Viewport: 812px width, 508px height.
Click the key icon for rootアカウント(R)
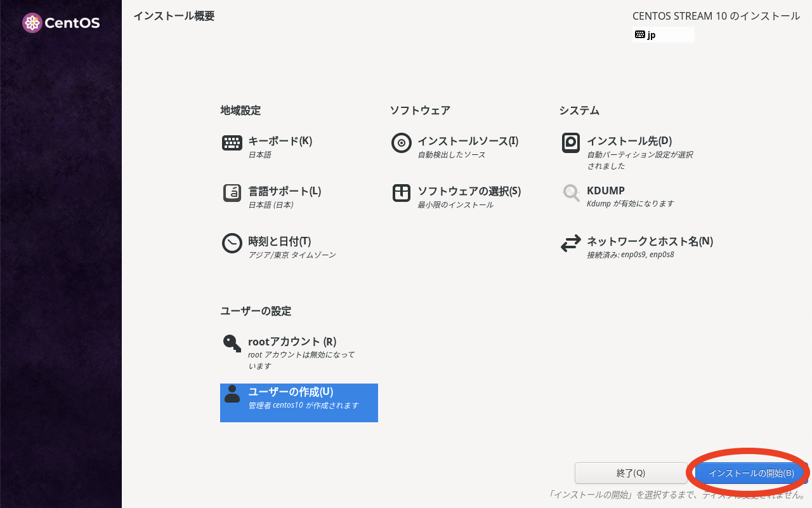[x=232, y=344]
